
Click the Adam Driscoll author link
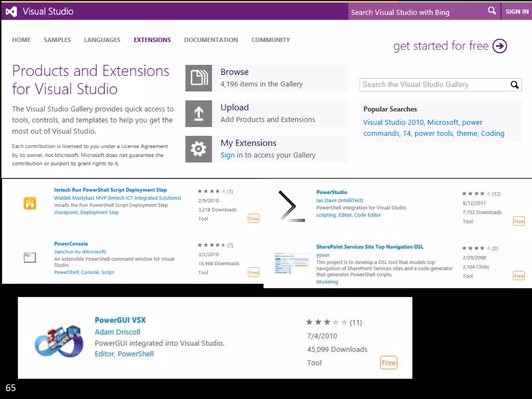tap(117, 332)
